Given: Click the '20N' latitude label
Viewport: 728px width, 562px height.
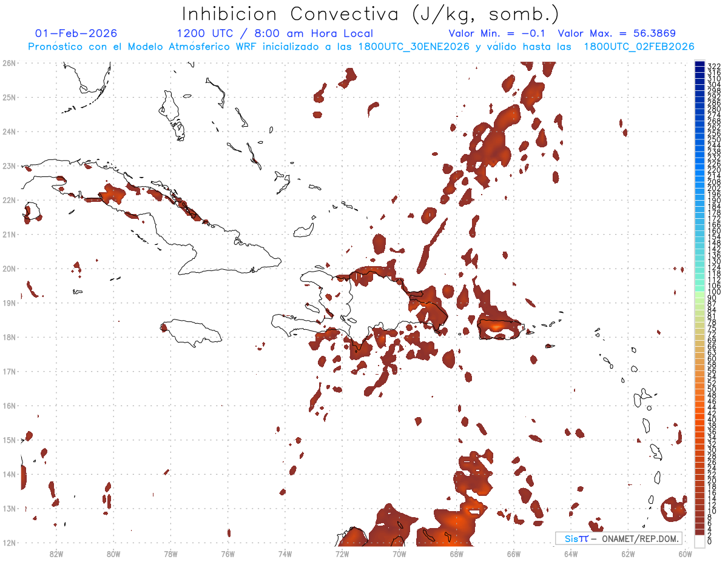Looking at the screenshot, I should pos(8,269).
